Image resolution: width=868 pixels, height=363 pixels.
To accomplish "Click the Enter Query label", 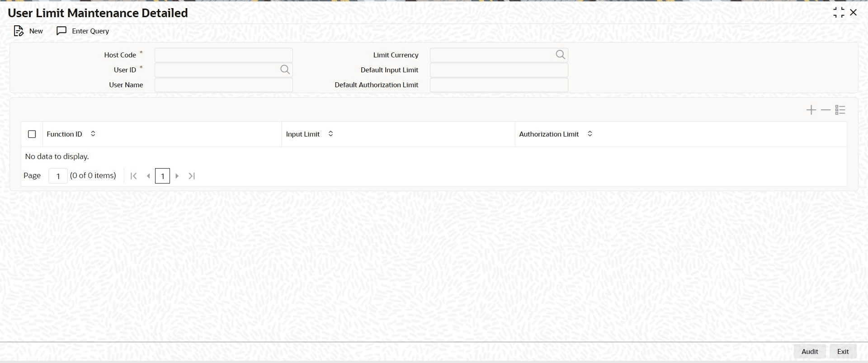I will [90, 31].
